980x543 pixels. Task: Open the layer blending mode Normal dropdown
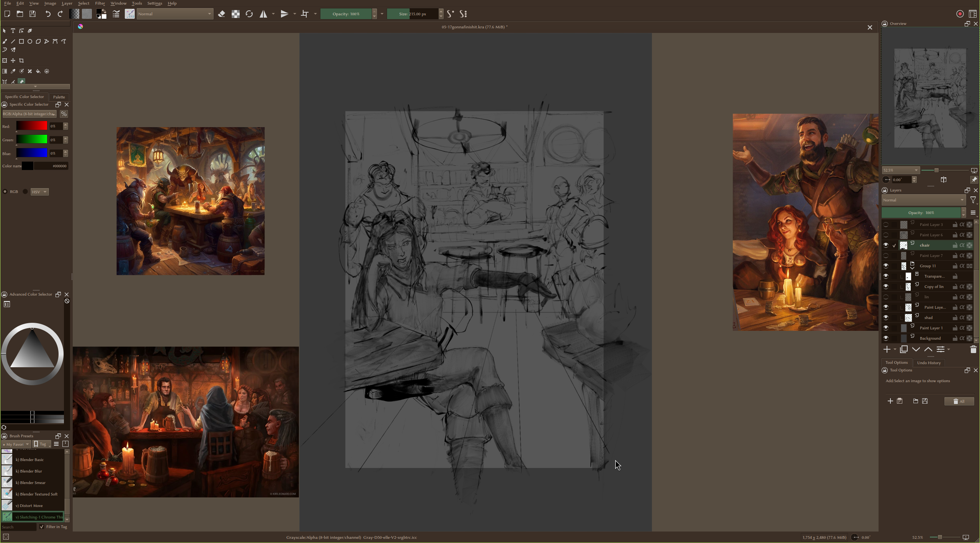tap(923, 200)
